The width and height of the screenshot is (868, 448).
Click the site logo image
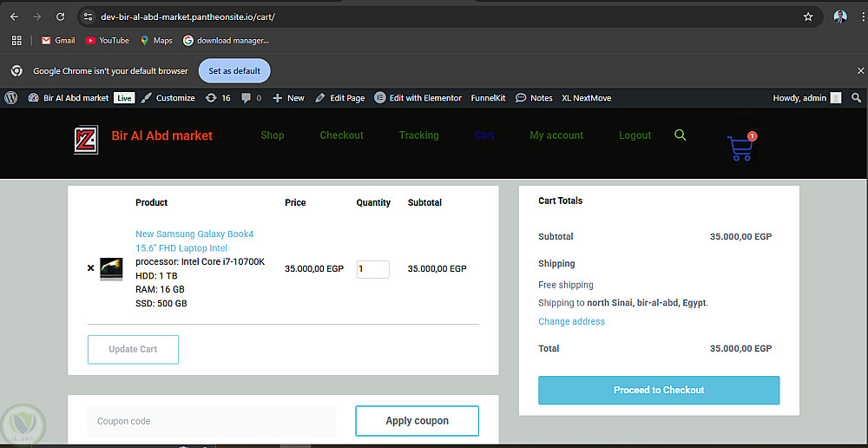click(86, 140)
